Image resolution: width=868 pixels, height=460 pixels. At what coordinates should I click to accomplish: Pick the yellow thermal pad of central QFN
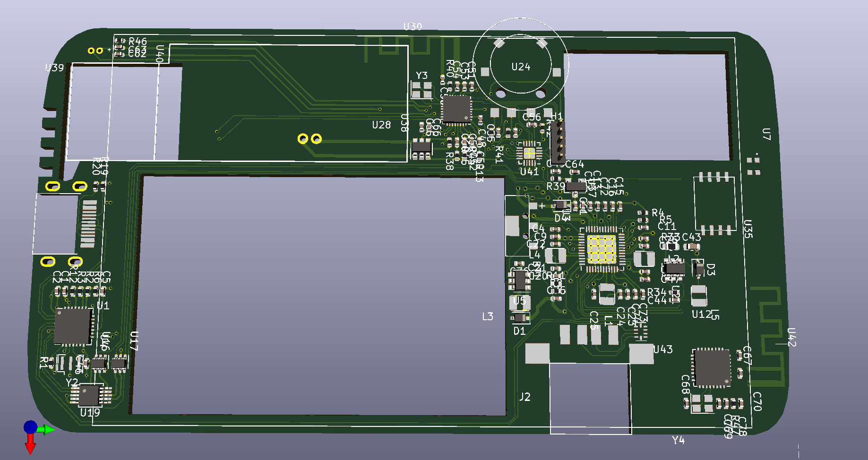coord(602,249)
